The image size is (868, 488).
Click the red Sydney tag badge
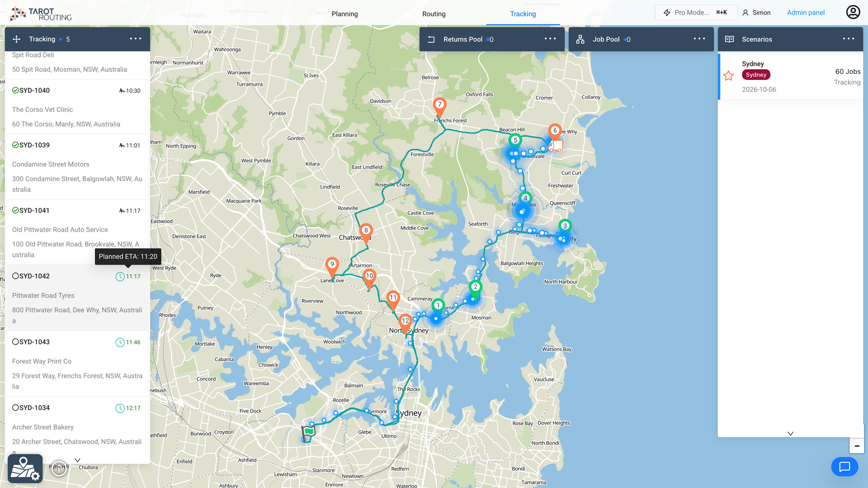click(756, 75)
